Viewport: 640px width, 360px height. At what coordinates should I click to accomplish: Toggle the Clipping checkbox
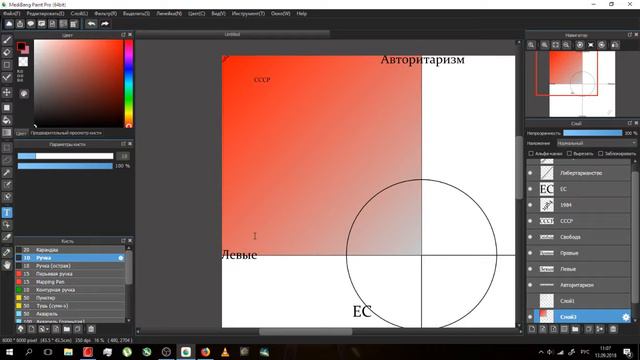(569, 153)
